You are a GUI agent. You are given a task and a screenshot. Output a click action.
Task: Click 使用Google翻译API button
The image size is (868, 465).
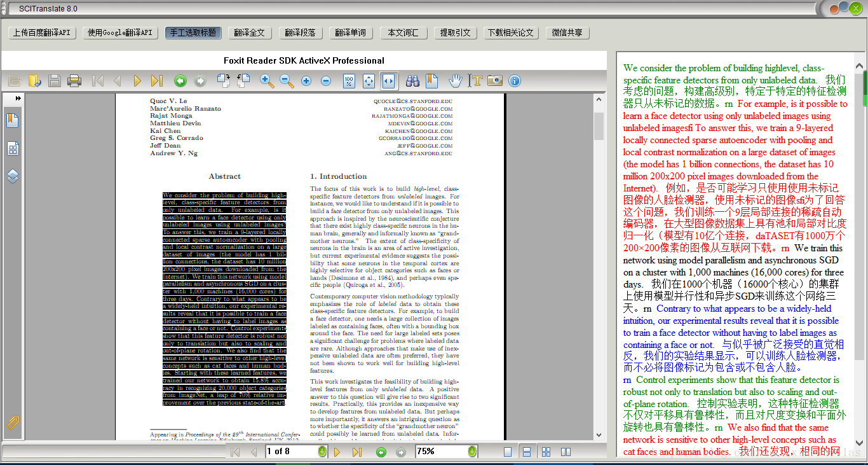[120, 32]
